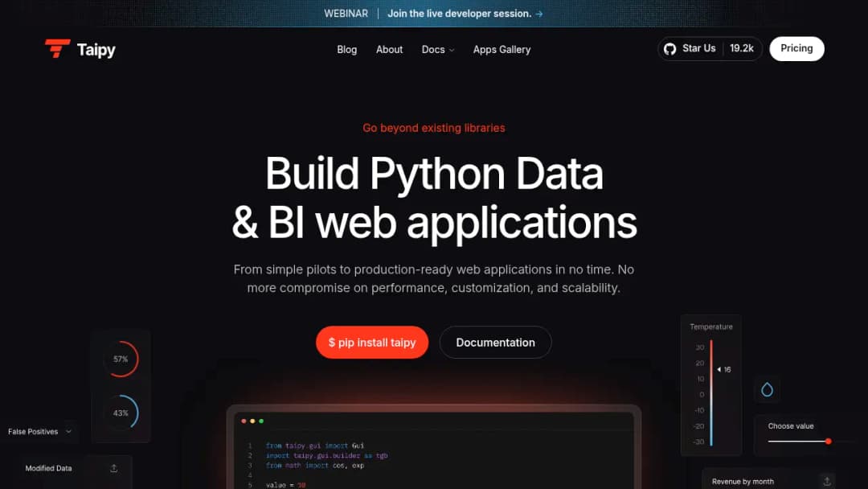Go to the About page
868x489 pixels.
point(389,49)
